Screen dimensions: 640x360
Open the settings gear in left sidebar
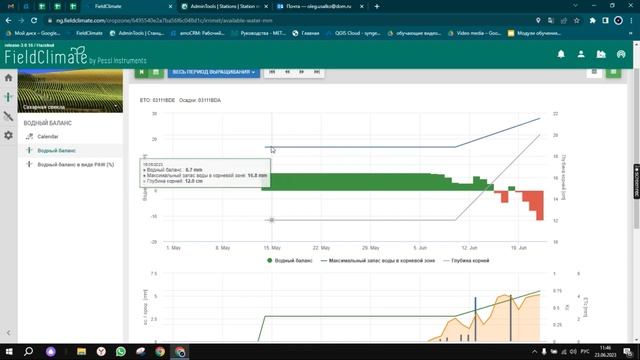(9, 135)
